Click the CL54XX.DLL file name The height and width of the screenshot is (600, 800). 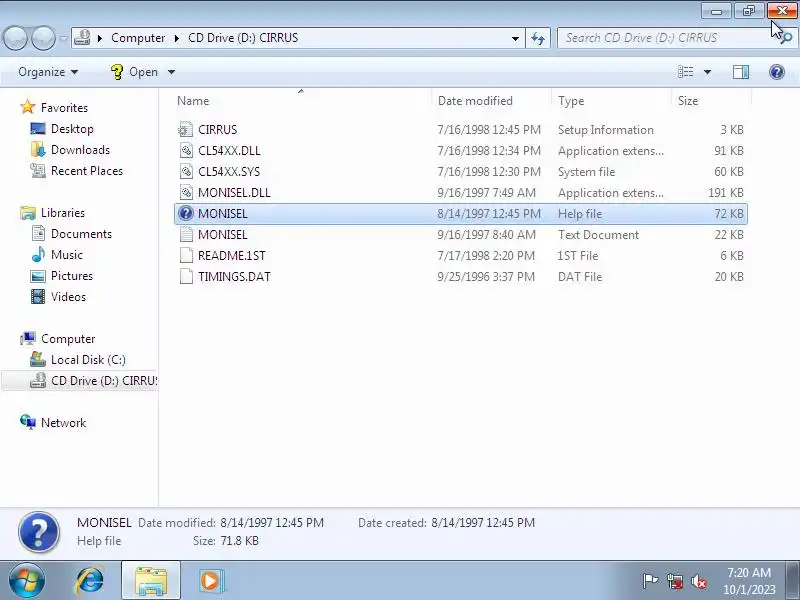229,151
